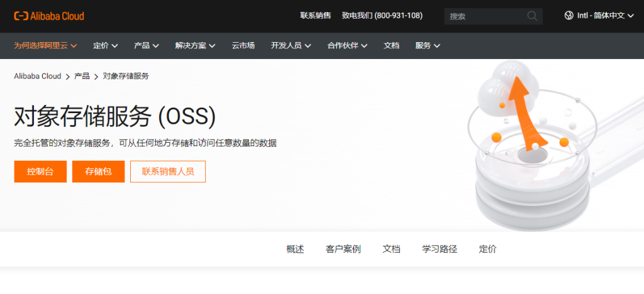Click the cloud upload arrow illustration
This screenshot has height=294, width=644.
[528, 115]
